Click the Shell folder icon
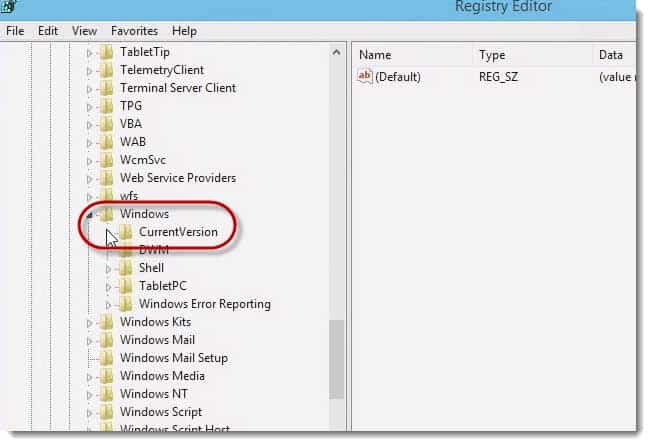Image resolution: width=651 pixels, height=446 pixels. point(125,268)
